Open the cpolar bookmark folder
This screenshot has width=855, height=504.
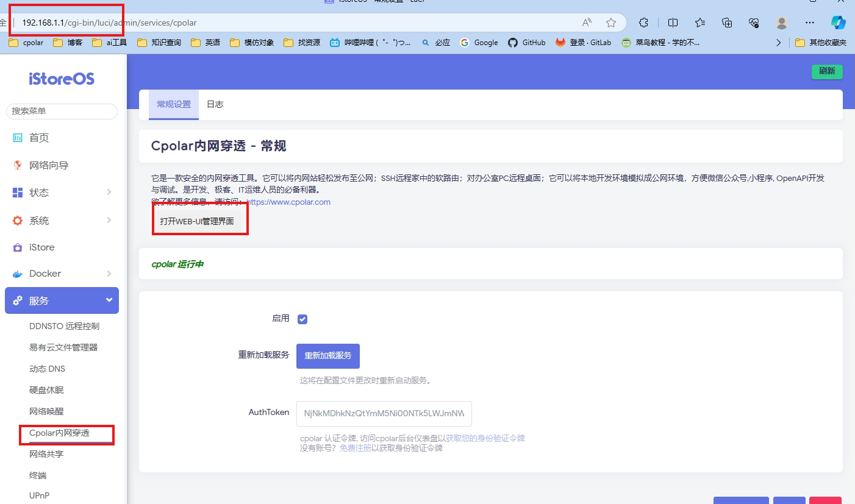tap(27, 43)
